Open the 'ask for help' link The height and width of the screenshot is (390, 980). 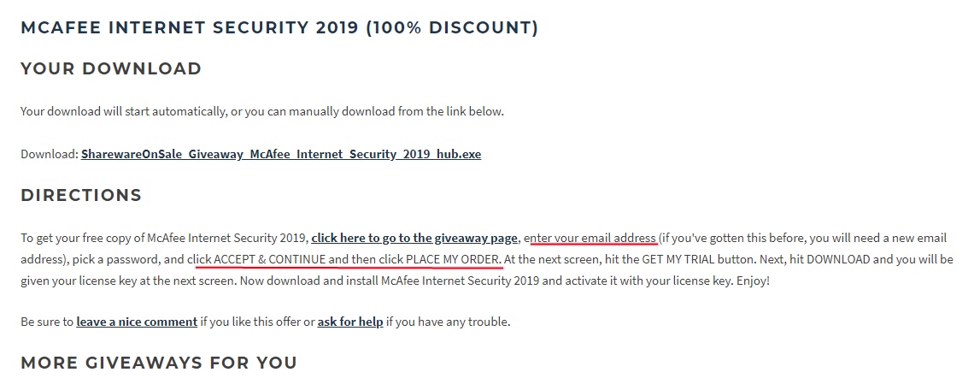(350, 322)
